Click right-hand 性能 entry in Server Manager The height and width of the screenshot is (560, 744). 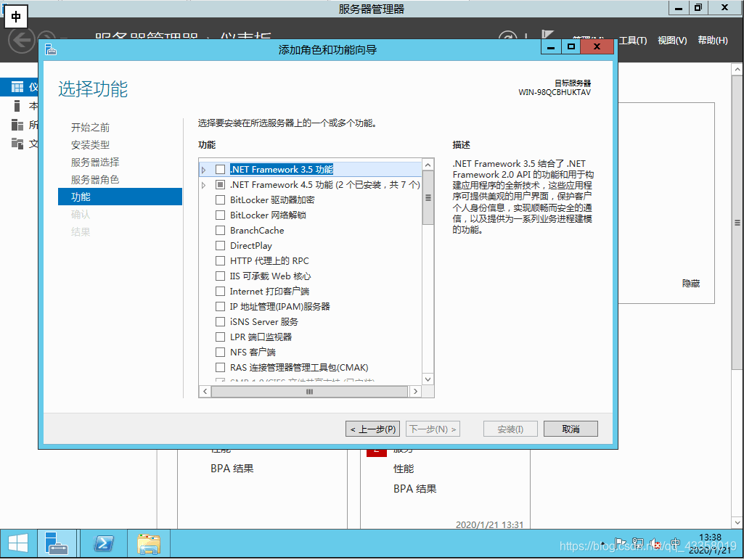click(404, 469)
